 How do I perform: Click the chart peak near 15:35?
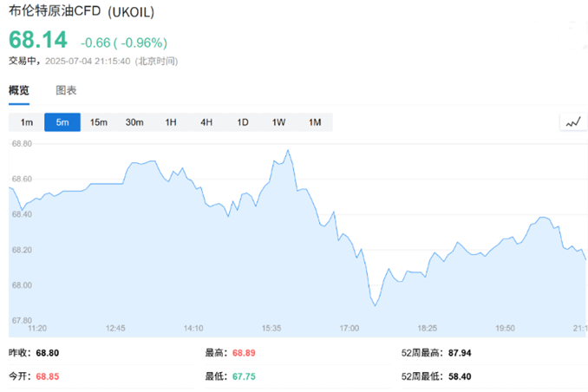[288, 150]
